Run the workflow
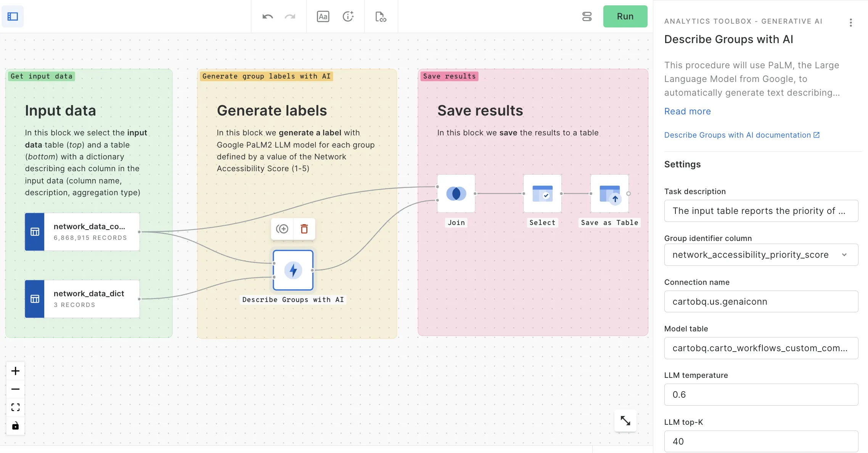 pyautogui.click(x=625, y=16)
